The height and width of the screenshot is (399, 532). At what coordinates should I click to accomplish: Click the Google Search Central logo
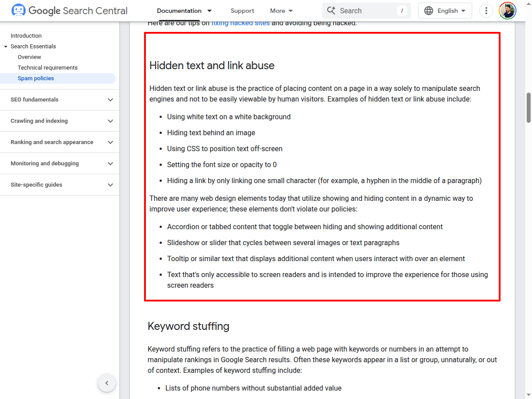point(69,11)
